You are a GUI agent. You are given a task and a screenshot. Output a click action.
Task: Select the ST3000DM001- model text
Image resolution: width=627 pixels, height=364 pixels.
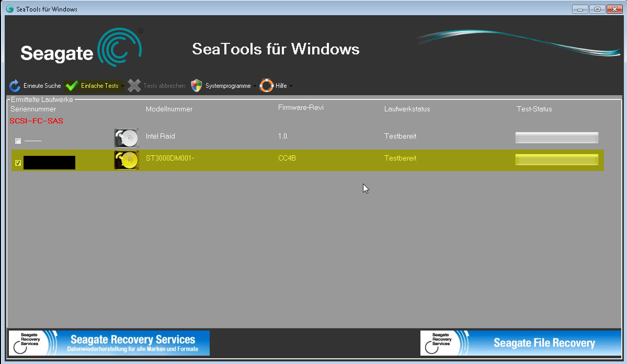(x=170, y=158)
